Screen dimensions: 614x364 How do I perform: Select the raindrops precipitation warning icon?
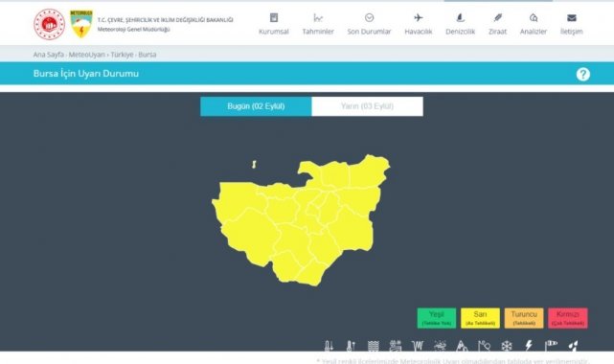573,346
